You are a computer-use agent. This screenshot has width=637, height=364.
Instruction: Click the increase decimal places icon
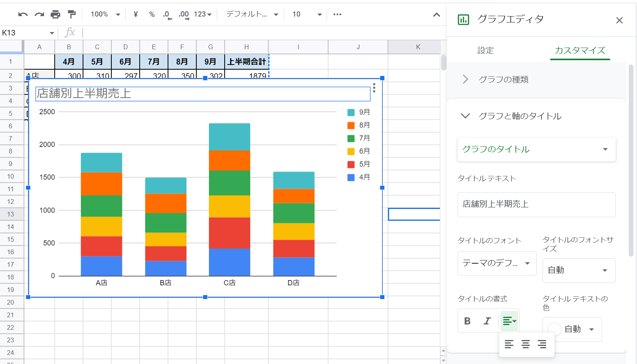tap(183, 14)
